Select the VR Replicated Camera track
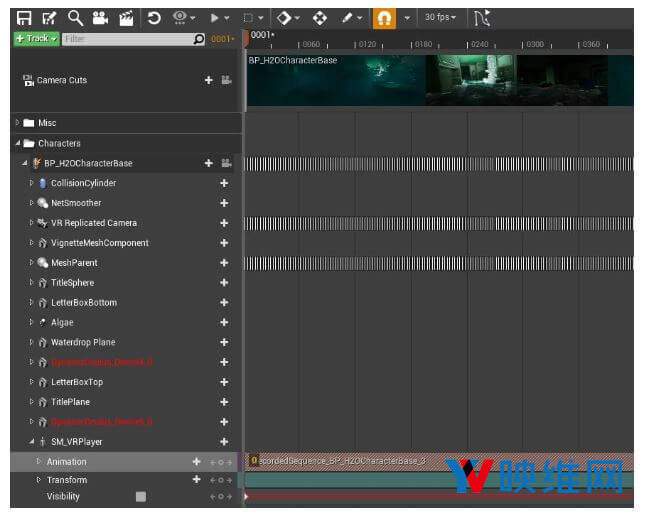 click(x=94, y=223)
